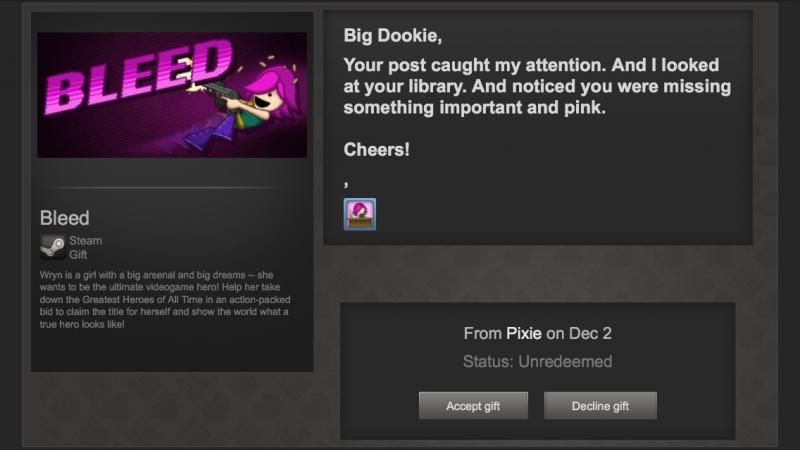Decline the gift using Decline gift button

(x=601, y=406)
